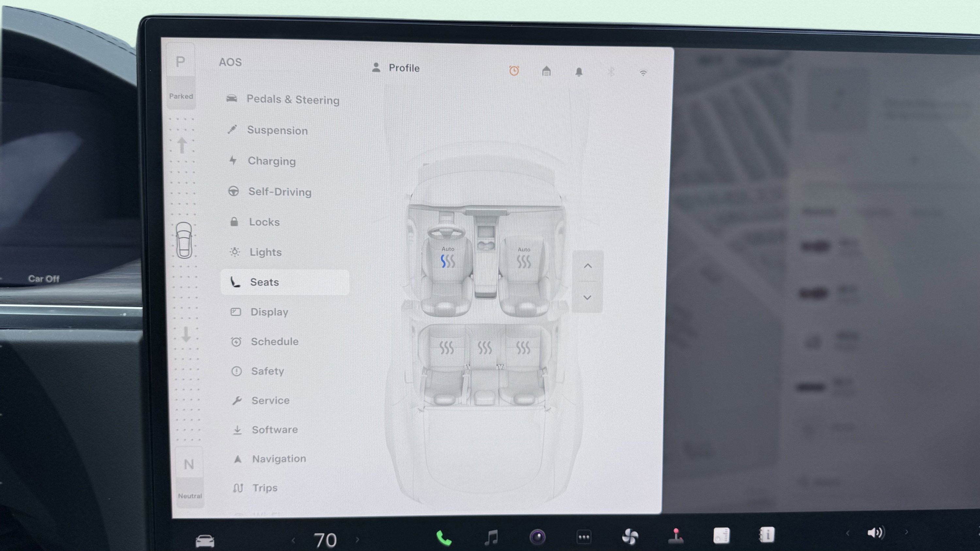The width and height of the screenshot is (980, 551).
Task: Open climate fan controls icon
Action: click(x=630, y=537)
